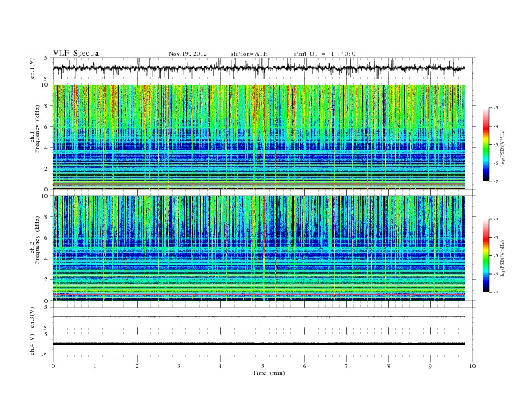Click the "-7" label on ch.1 colorbar
The image size is (532, 411).
(x=496, y=181)
